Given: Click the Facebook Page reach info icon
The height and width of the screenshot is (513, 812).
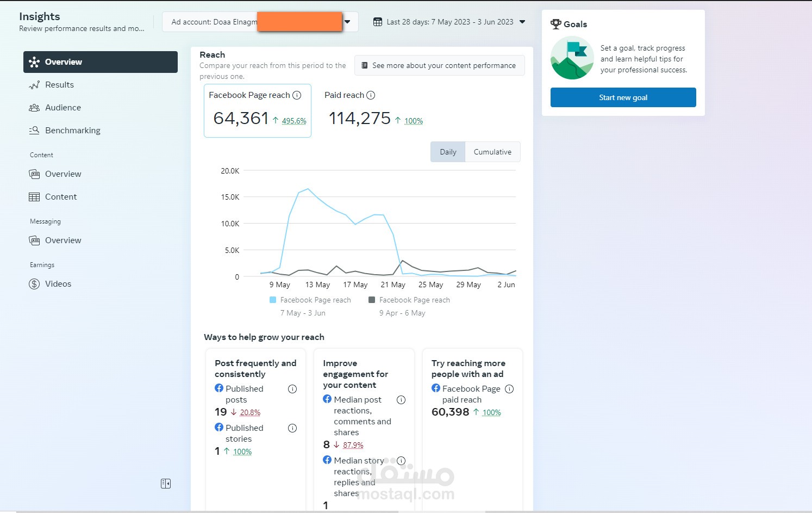Looking at the screenshot, I should tap(297, 95).
